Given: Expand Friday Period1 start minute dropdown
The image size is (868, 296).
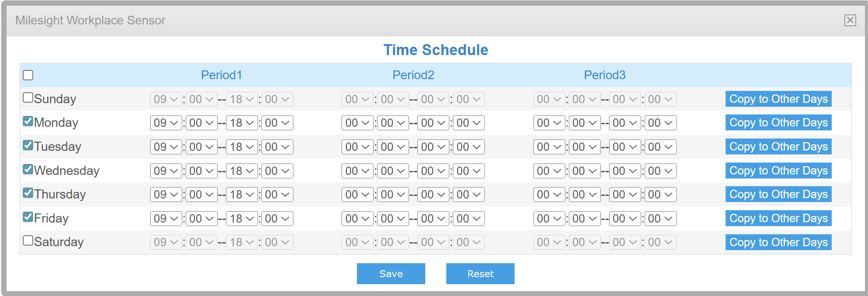Looking at the screenshot, I should pyautogui.click(x=201, y=219).
